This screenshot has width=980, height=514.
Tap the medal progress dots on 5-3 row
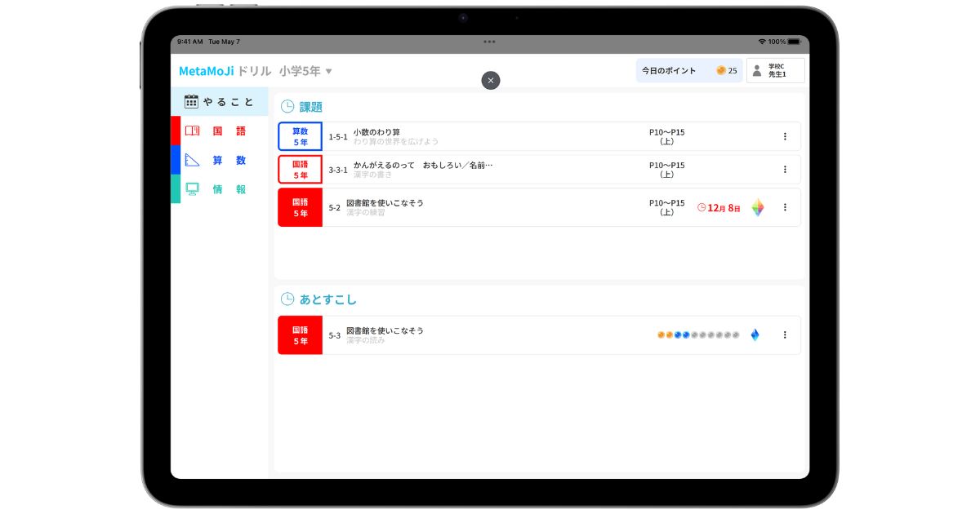pyautogui.click(x=700, y=335)
